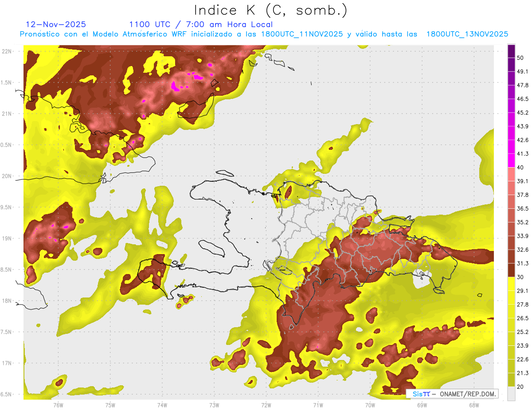Click the '19N' latitude axis label
The width and height of the screenshot is (532, 411).
7,238
